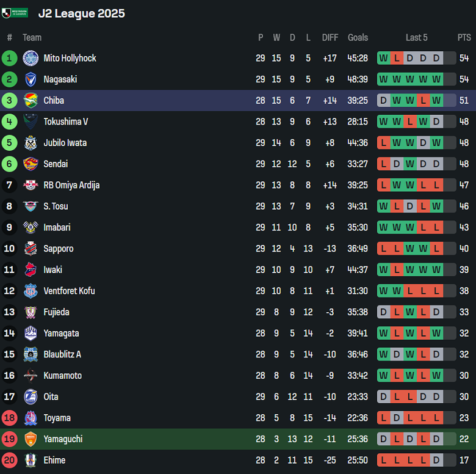This screenshot has height=474, width=476.
Task: Click rank 1 green position badge
Action: (9, 58)
